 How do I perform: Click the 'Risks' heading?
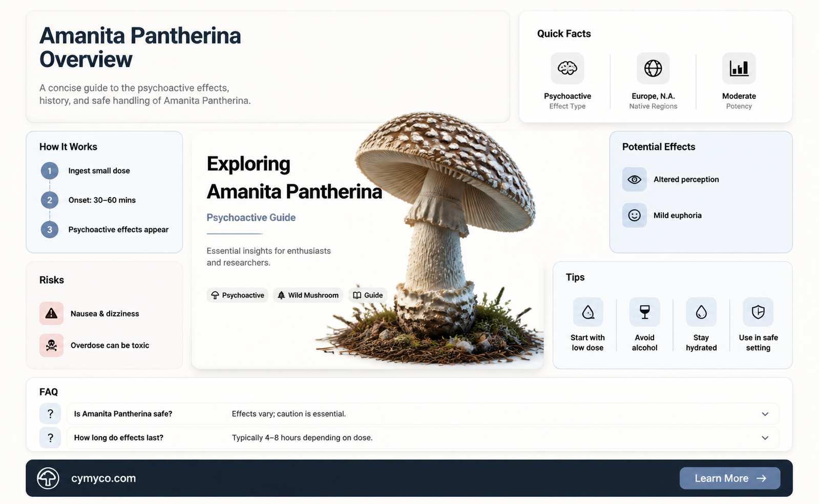(x=52, y=280)
